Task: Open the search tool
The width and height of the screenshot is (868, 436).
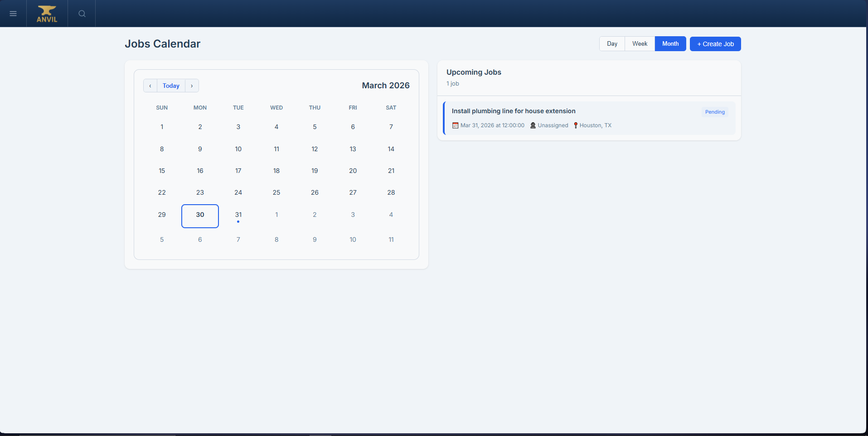Action: point(82,13)
